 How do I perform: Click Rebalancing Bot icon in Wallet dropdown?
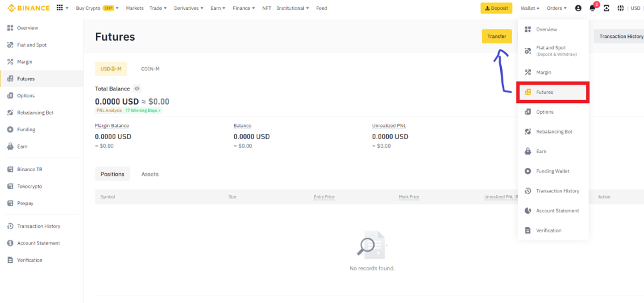point(528,132)
